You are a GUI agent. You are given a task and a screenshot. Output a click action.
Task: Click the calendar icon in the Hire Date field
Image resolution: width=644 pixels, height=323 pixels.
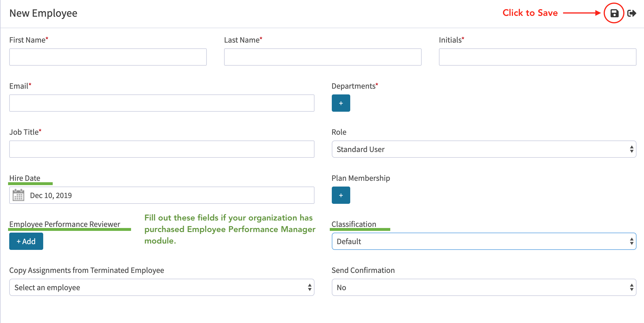pos(18,195)
